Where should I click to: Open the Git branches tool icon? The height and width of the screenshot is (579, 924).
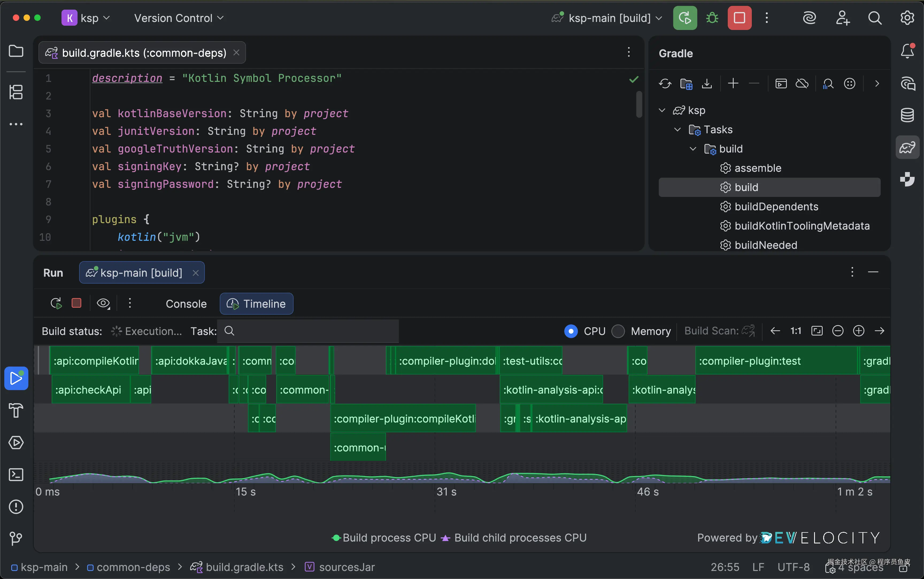pos(16,538)
